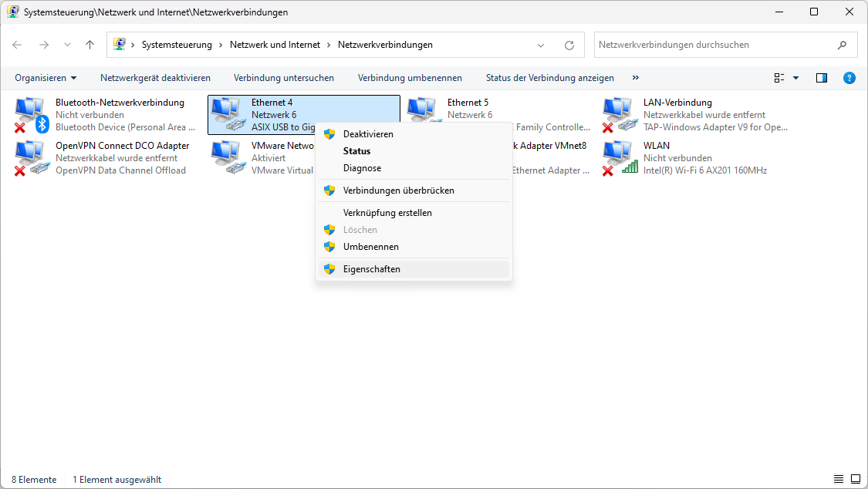The image size is (868, 489).
Task: Switch to details view in status bar
Action: [x=839, y=480]
